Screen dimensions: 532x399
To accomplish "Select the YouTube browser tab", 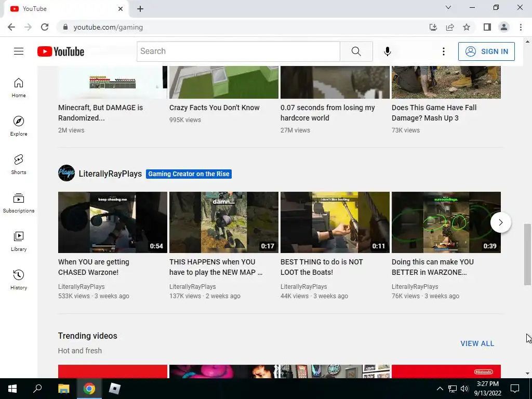I will pyautogui.click(x=66, y=9).
